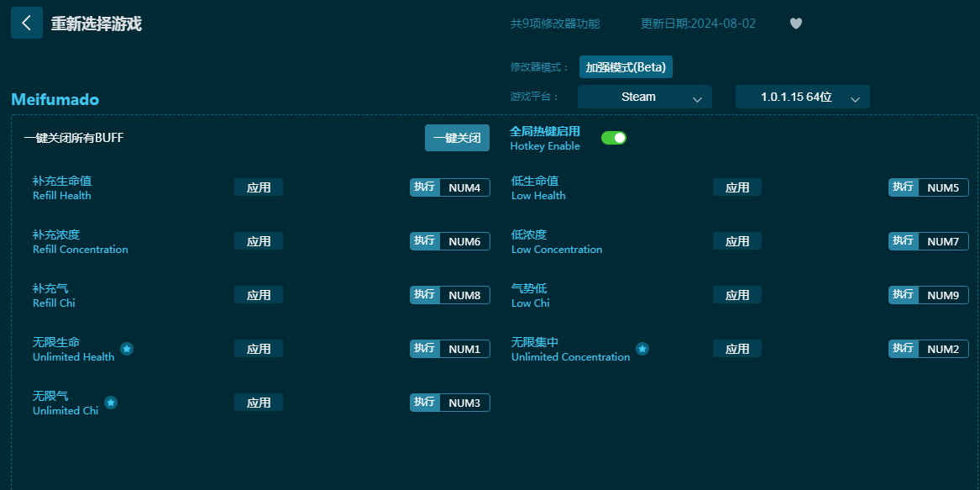Click the Refill Health label
The width and height of the screenshot is (980, 490).
[x=62, y=195]
